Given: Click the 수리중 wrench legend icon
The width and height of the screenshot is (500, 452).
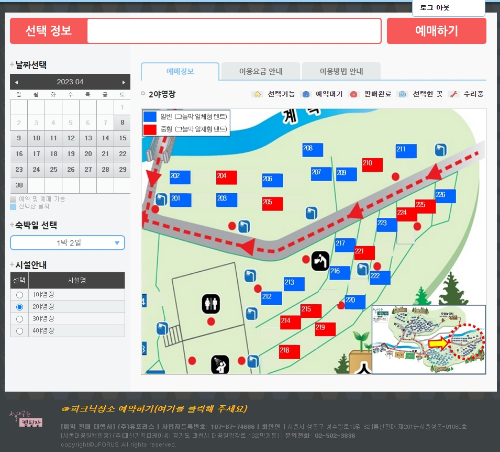Looking at the screenshot, I should point(453,94).
